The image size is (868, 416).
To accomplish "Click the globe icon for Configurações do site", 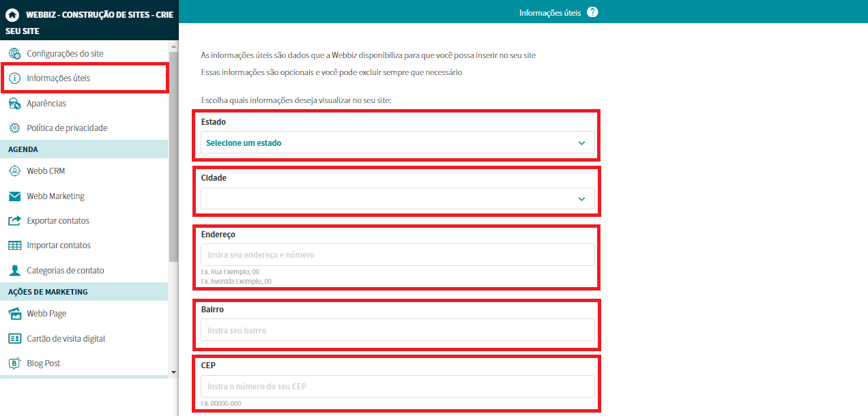I will [14, 54].
